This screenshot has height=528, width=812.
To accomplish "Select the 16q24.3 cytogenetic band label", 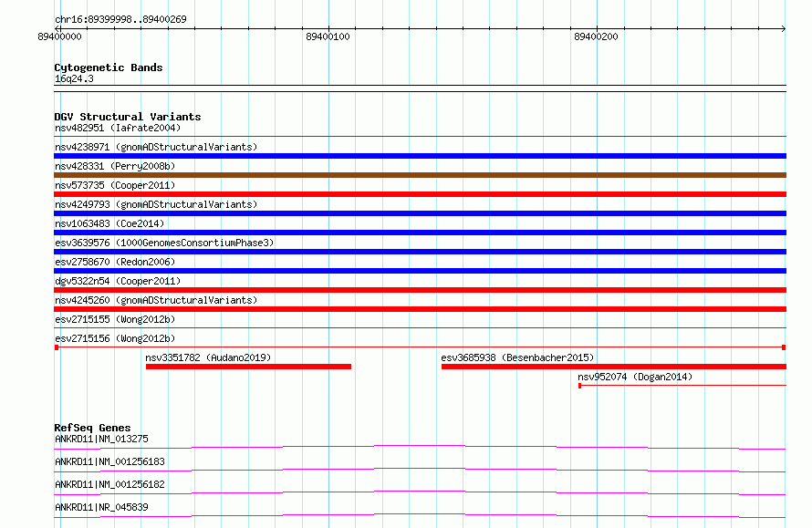I will pyautogui.click(x=74, y=78).
